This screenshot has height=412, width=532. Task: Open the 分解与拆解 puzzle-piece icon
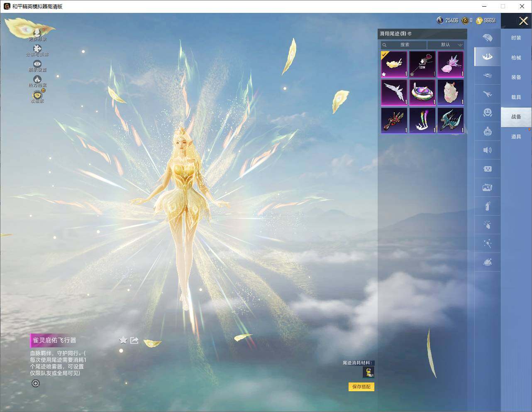click(37, 49)
